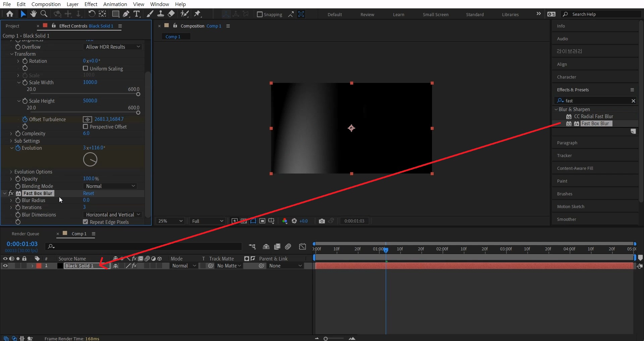Expand the Complexity property

11,134
